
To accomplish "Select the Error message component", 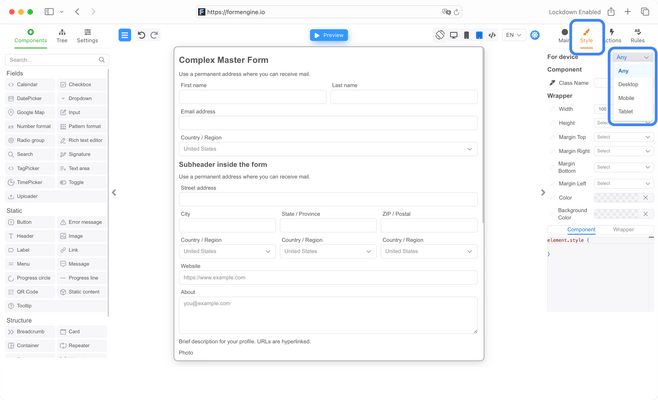I will tap(82, 222).
